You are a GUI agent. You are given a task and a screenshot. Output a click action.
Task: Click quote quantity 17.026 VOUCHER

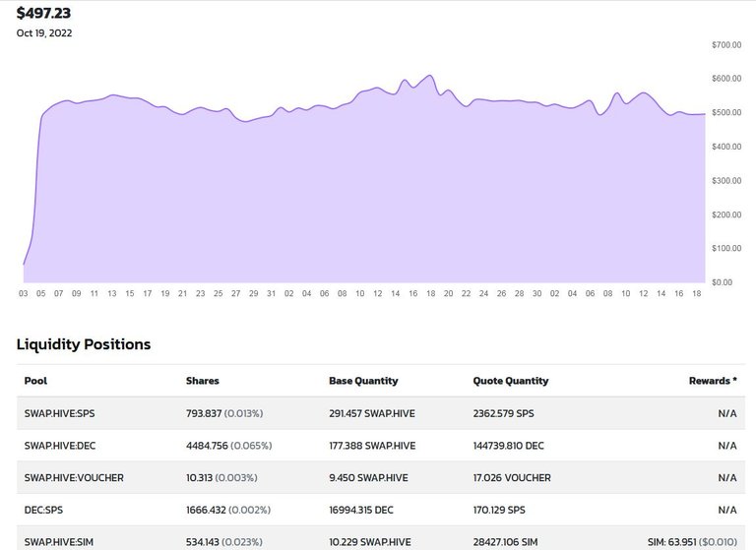512,478
